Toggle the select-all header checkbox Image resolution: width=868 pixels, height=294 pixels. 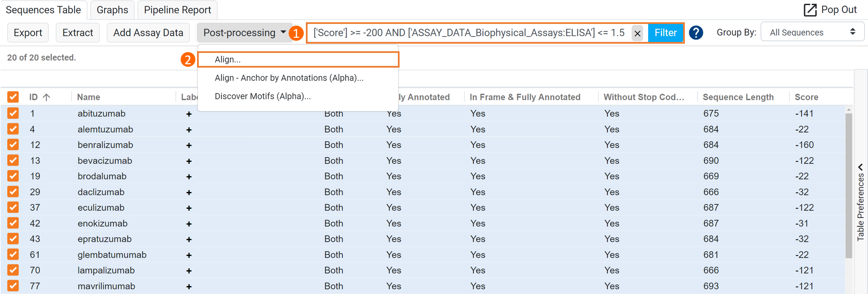pyautogui.click(x=13, y=97)
